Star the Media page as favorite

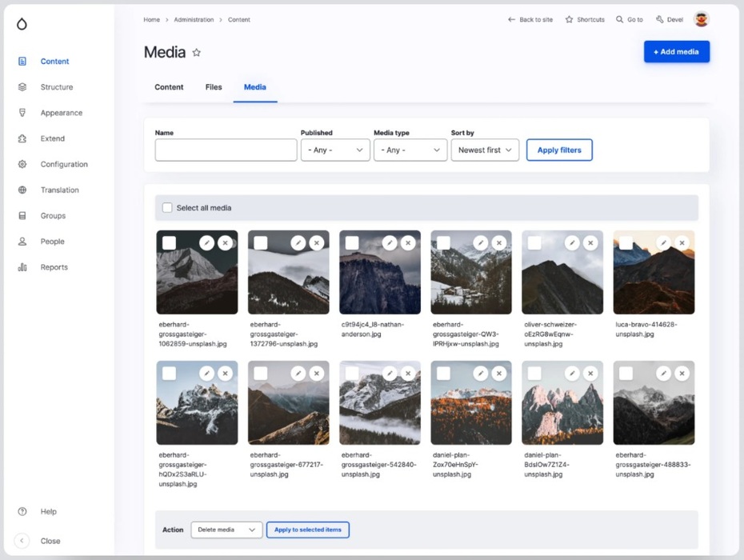point(197,53)
